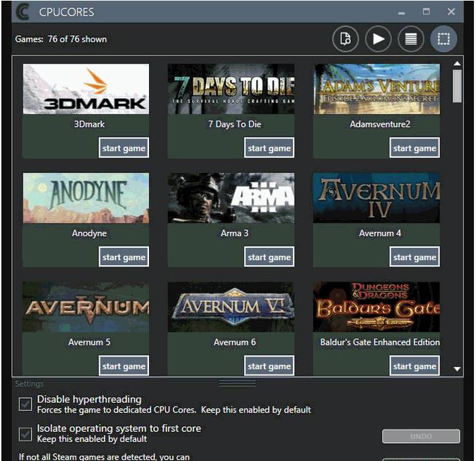This screenshot has height=461, width=476.
Task: Click the 'Arma 3' title label
Action: 235,233
